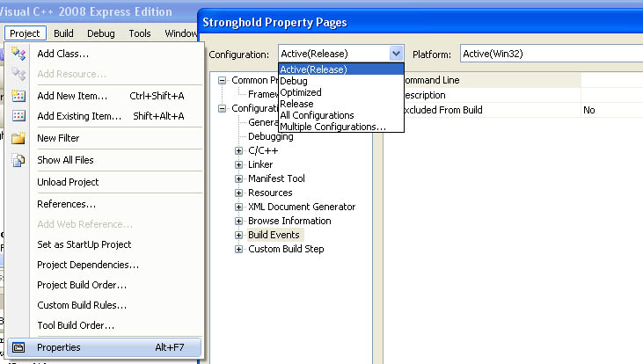
Task: Expand the Manifest Tool tree node
Action: point(238,178)
